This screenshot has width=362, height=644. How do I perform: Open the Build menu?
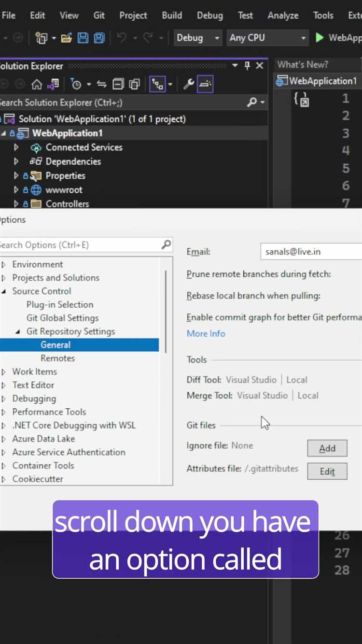point(172,15)
